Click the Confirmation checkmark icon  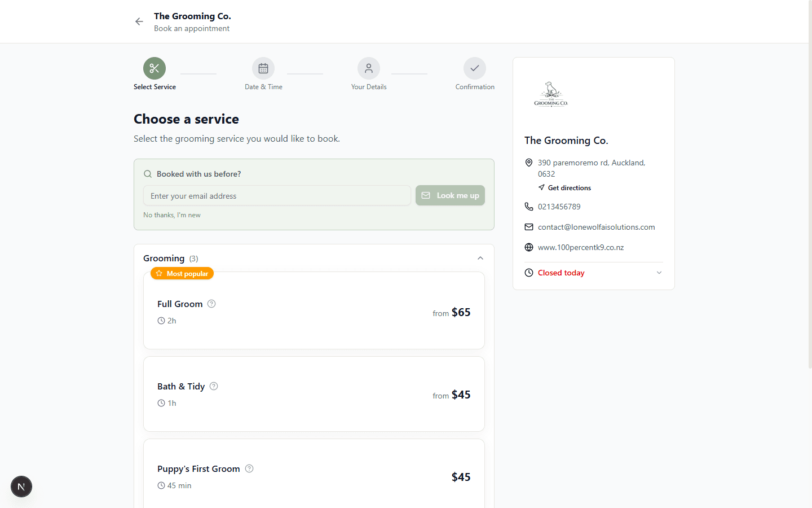(x=474, y=68)
